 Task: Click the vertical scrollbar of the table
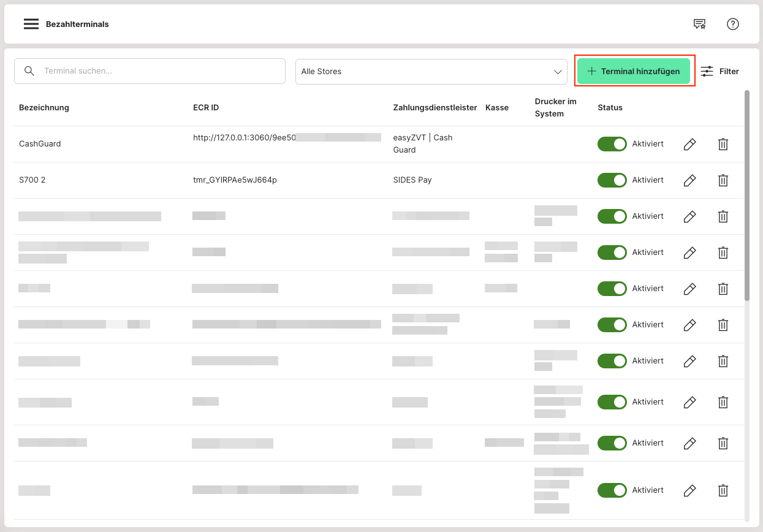click(x=746, y=196)
